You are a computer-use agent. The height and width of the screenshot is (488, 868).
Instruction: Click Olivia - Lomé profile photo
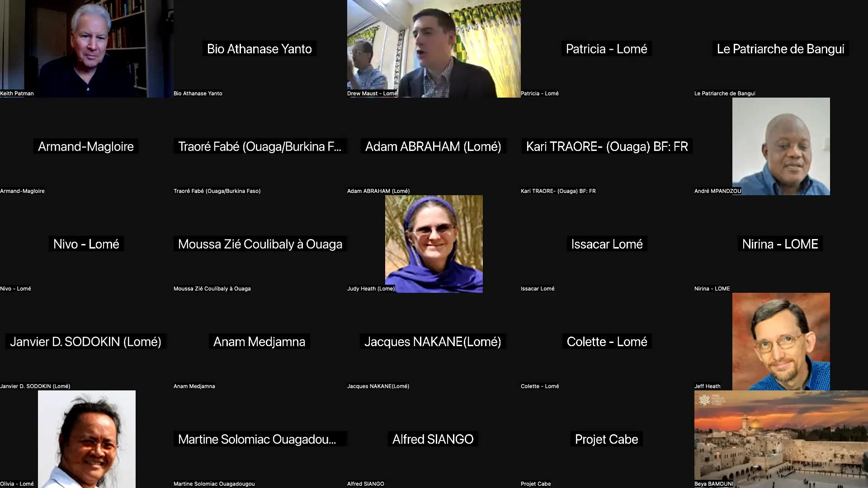tap(87, 439)
